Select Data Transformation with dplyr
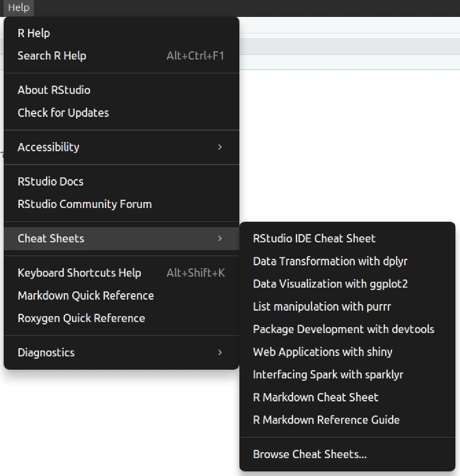The width and height of the screenshot is (460, 476). [x=347, y=262]
